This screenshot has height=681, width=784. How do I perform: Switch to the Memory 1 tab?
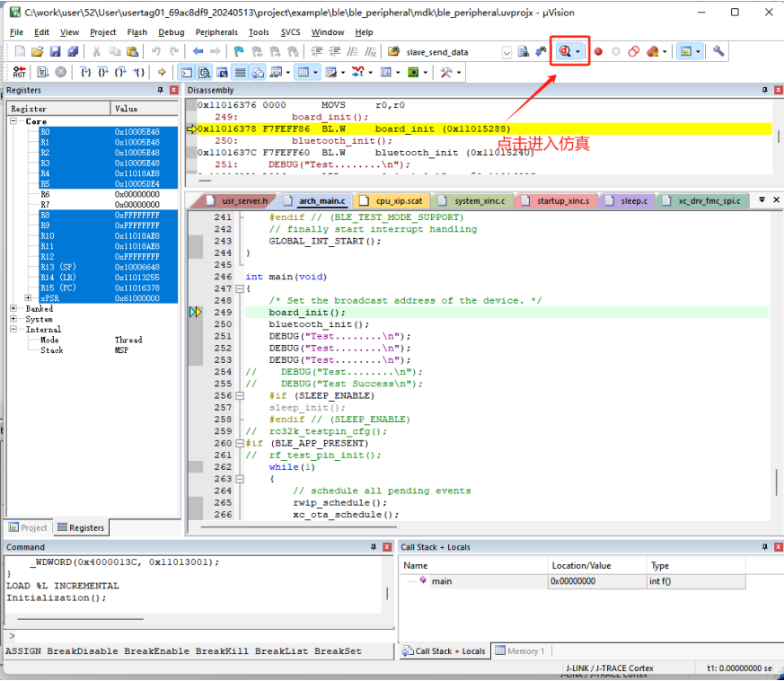(x=519, y=651)
